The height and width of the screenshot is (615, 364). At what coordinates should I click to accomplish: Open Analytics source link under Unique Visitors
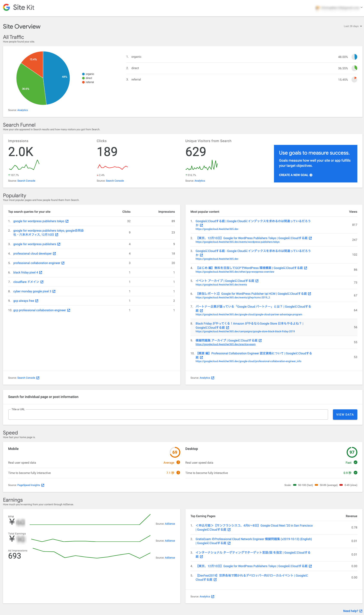200,181
